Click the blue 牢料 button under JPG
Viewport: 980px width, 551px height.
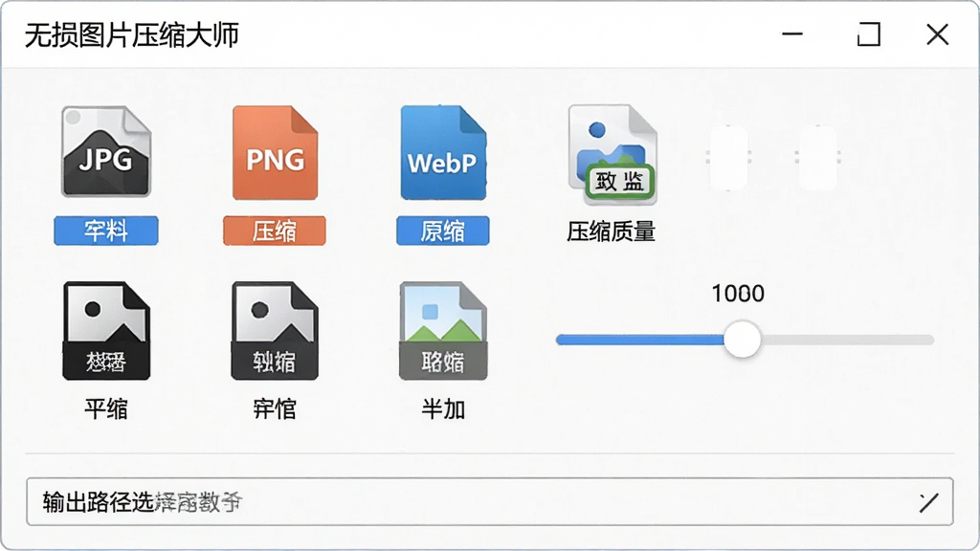tap(105, 231)
